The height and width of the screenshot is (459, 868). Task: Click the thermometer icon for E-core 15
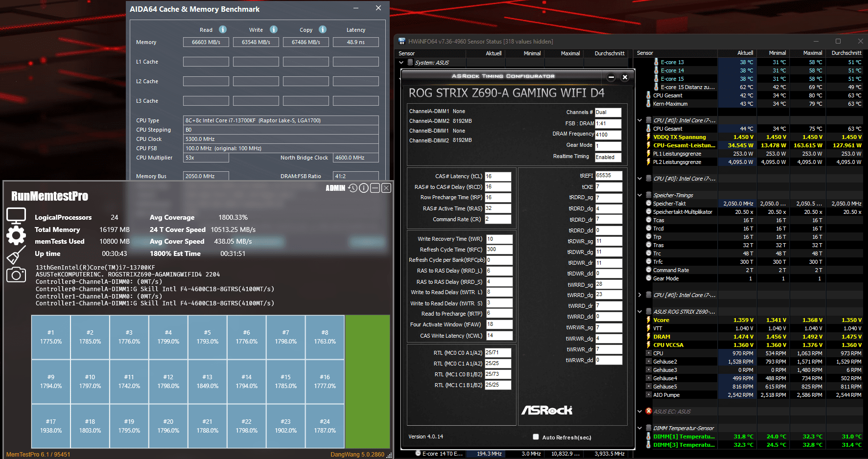656,79
